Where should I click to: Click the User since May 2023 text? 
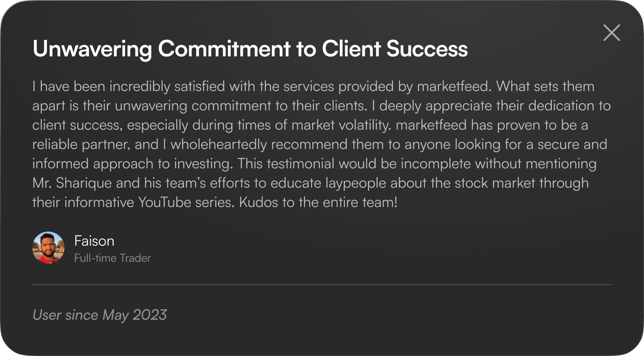pyautogui.click(x=99, y=315)
